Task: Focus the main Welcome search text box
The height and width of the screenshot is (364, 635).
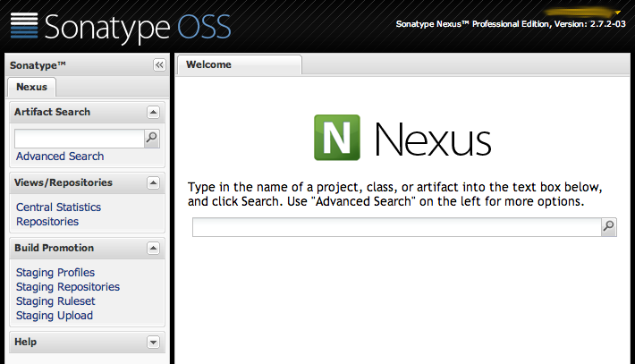Action: pyautogui.click(x=395, y=227)
